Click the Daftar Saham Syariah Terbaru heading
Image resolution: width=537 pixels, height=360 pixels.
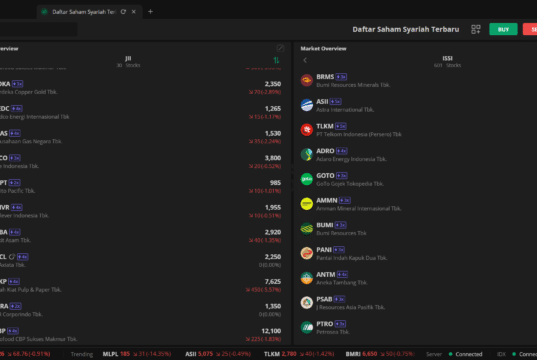(x=406, y=29)
